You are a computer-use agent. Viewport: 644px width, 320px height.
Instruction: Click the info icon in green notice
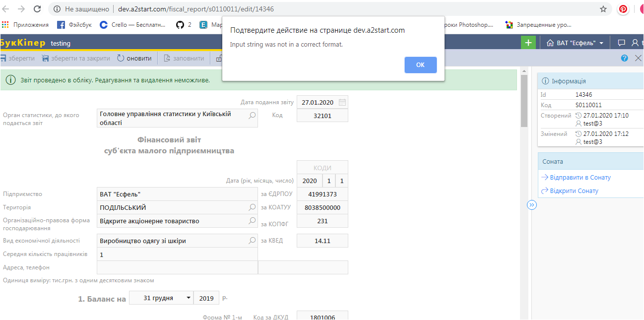click(10, 80)
